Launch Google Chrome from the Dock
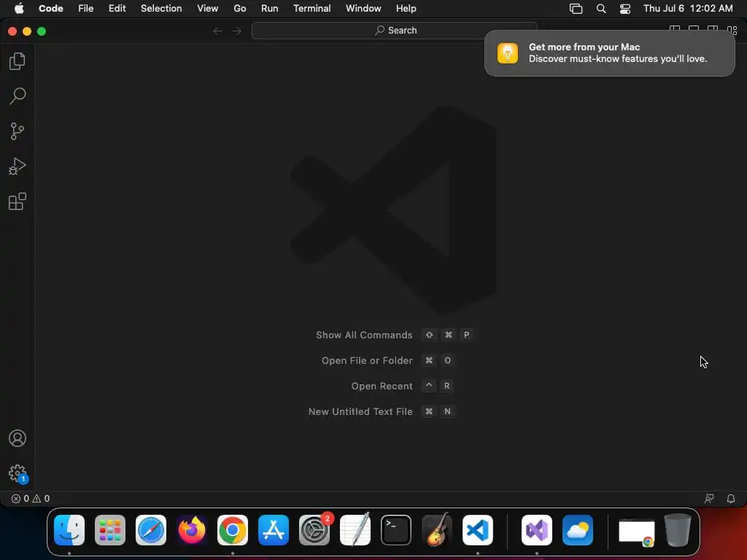Image resolution: width=747 pixels, height=560 pixels. [233, 530]
